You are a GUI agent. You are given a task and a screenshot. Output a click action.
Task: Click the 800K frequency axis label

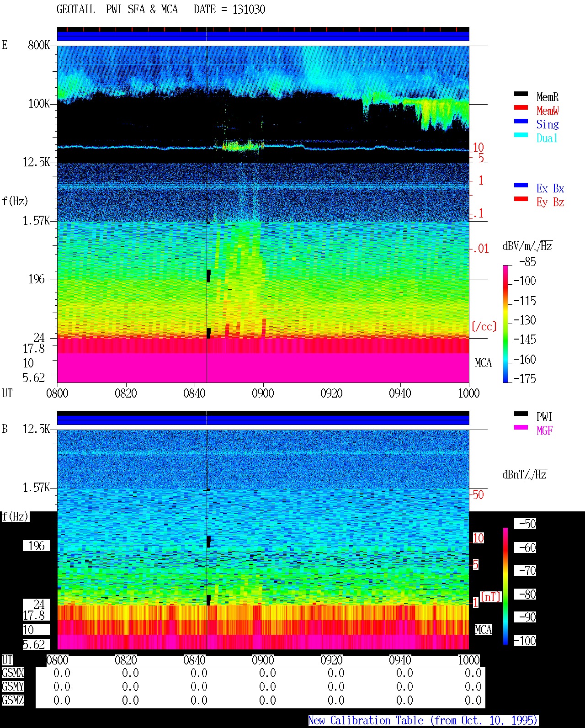click(x=39, y=45)
